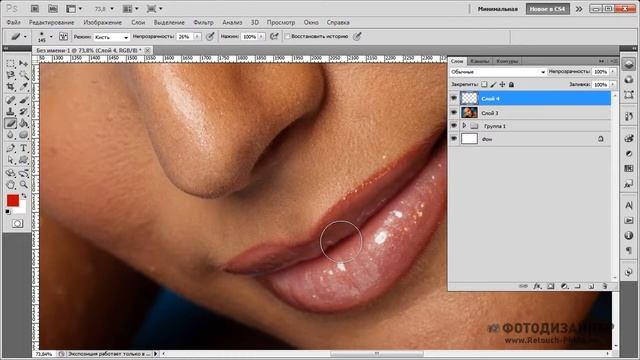Screen dimensions: 640x360
Task: Toggle lock image pixels brush icon
Action: 493,84
